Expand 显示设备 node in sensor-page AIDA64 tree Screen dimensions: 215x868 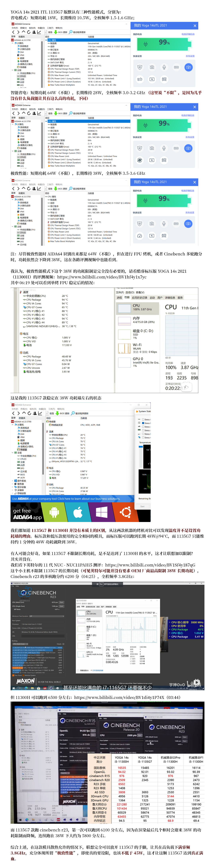[13, 487]
